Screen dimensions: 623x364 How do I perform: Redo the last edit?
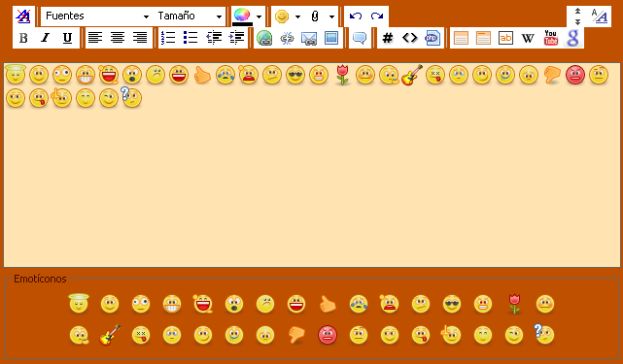point(377,17)
